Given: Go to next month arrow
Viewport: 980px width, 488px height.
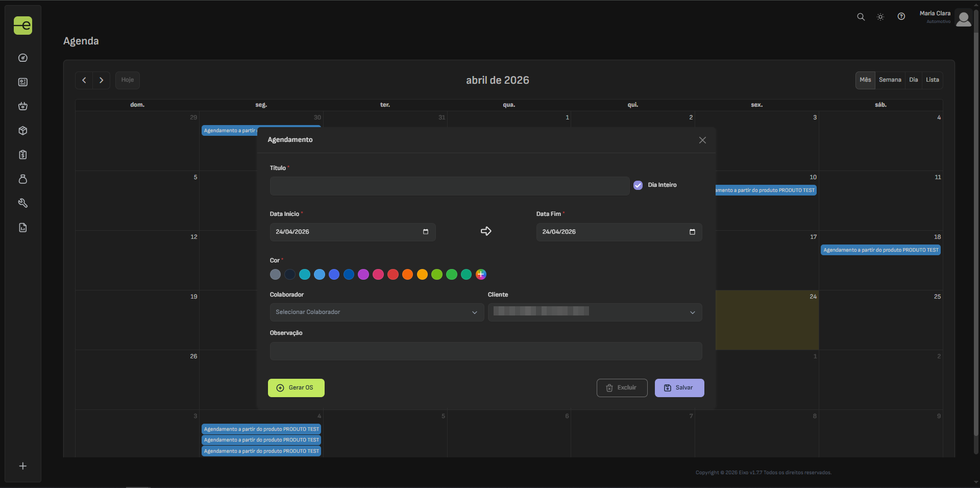Looking at the screenshot, I should [x=102, y=80].
